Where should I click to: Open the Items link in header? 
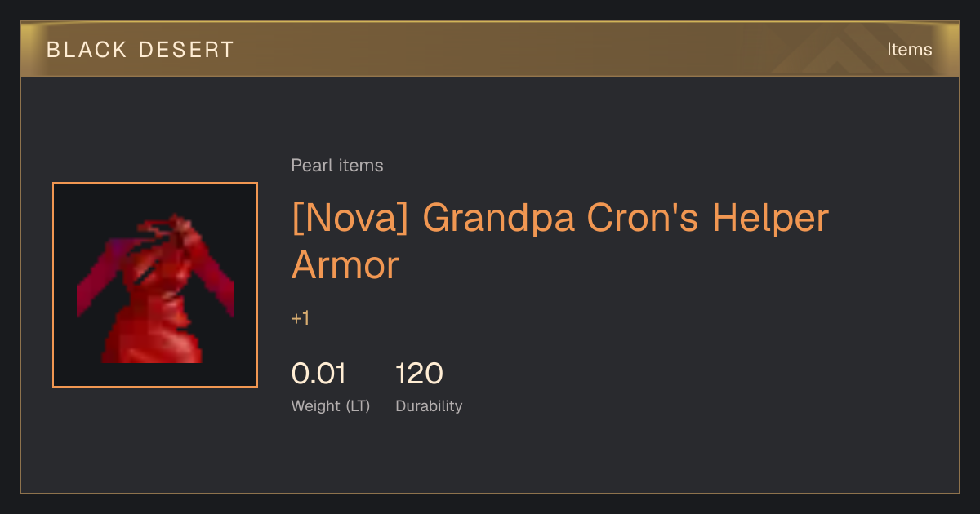tap(909, 50)
